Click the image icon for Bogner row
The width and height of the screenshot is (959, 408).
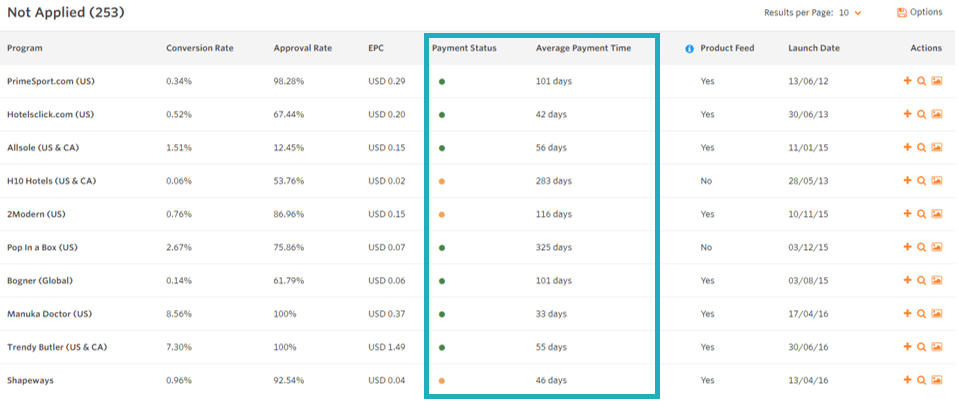tap(937, 280)
